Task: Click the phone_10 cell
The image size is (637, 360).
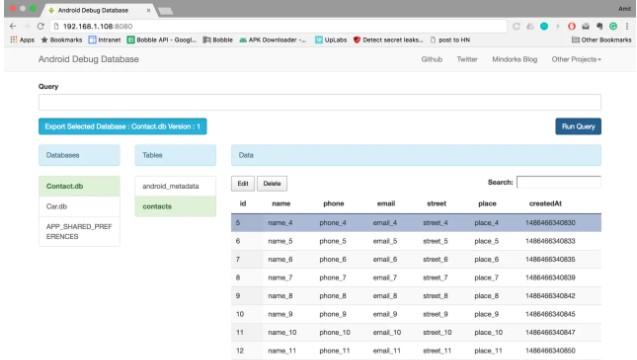Action: coord(335,332)
